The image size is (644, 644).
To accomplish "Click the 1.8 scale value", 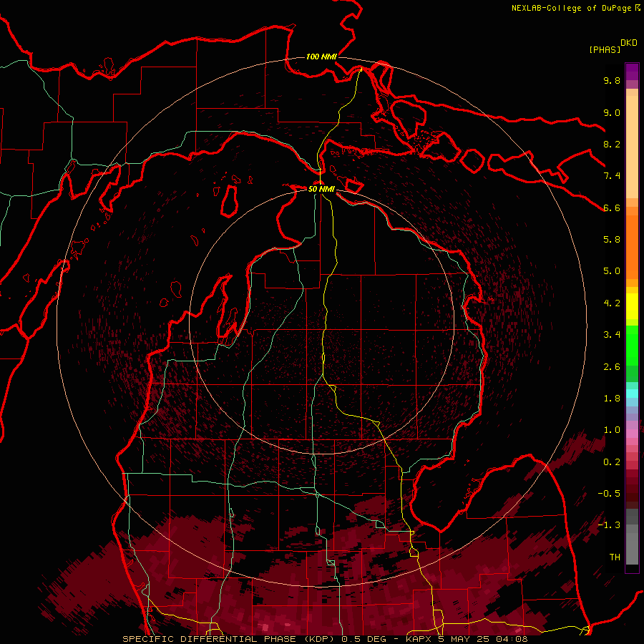I will 612,399.
